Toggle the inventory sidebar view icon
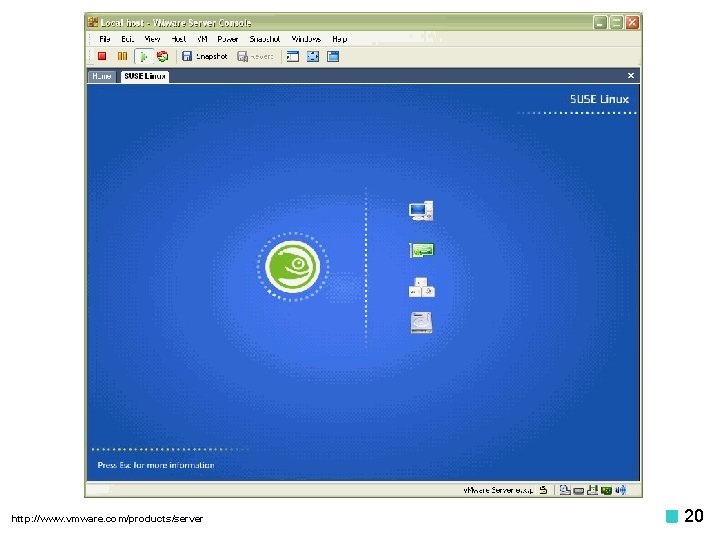 point(292,56)
